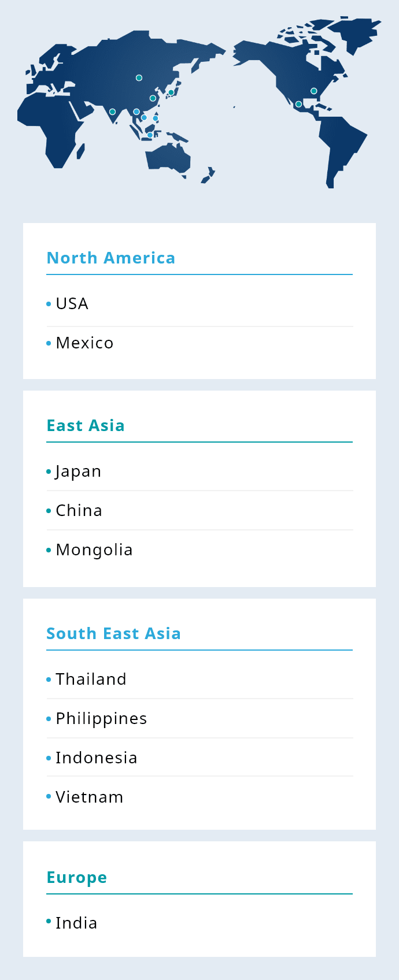Select the Mexico marker dot on the map

point(298,105)
